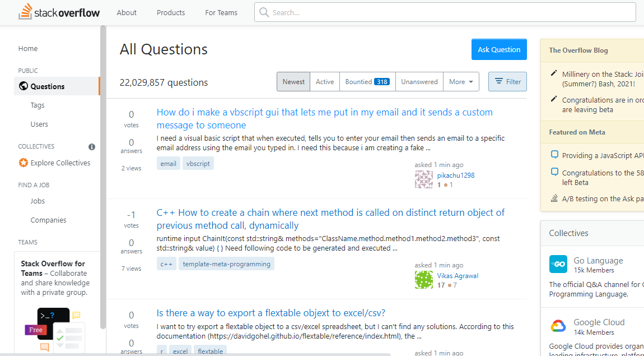Toggle the Filter options panel
644x356 pixels.
pos(507,82)
